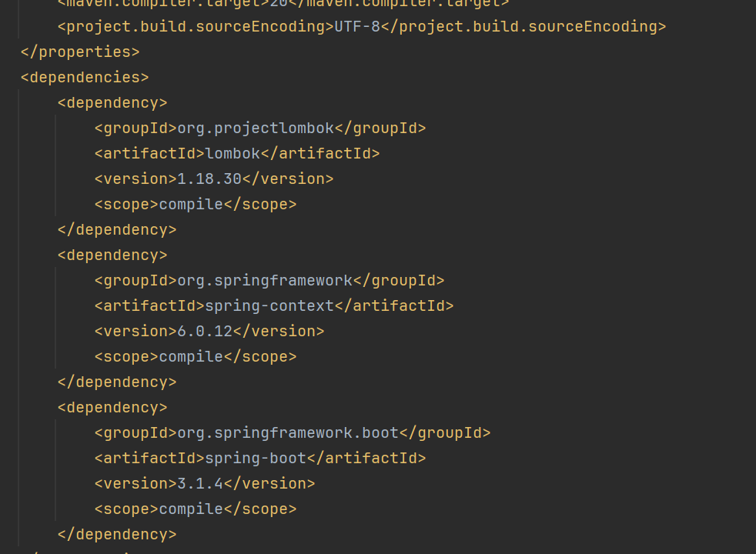The width and height of the screenshot is (756, 554).
Task: Click the opening project.build.sourceEncoding tag
Action: (196, 26)
